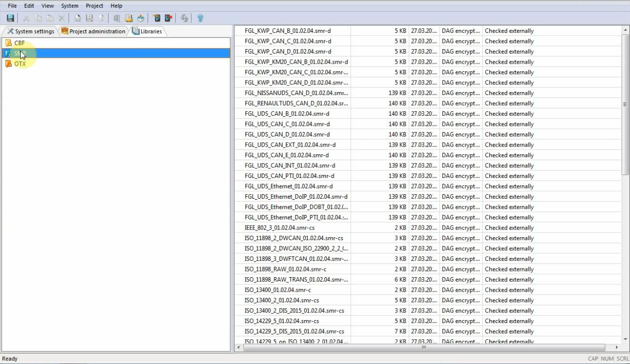Viewport: 630px width, 364px height.
Task: Switch to the Project administration tab
Action: pos(94,31)
